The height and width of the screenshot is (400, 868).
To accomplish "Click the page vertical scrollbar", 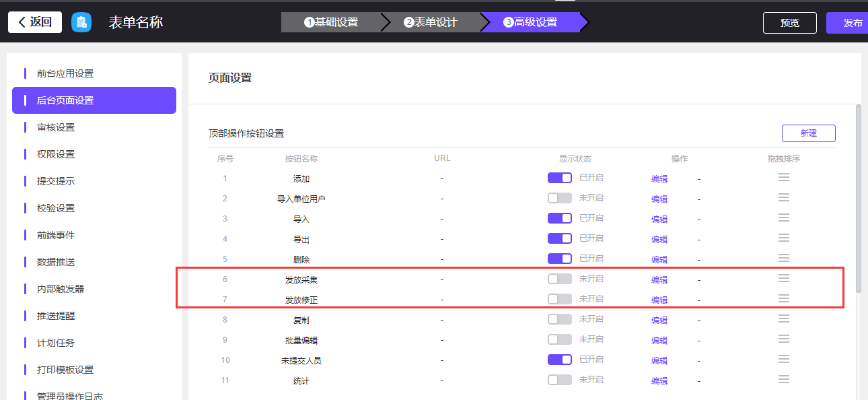I will click(x=858, y=199).
